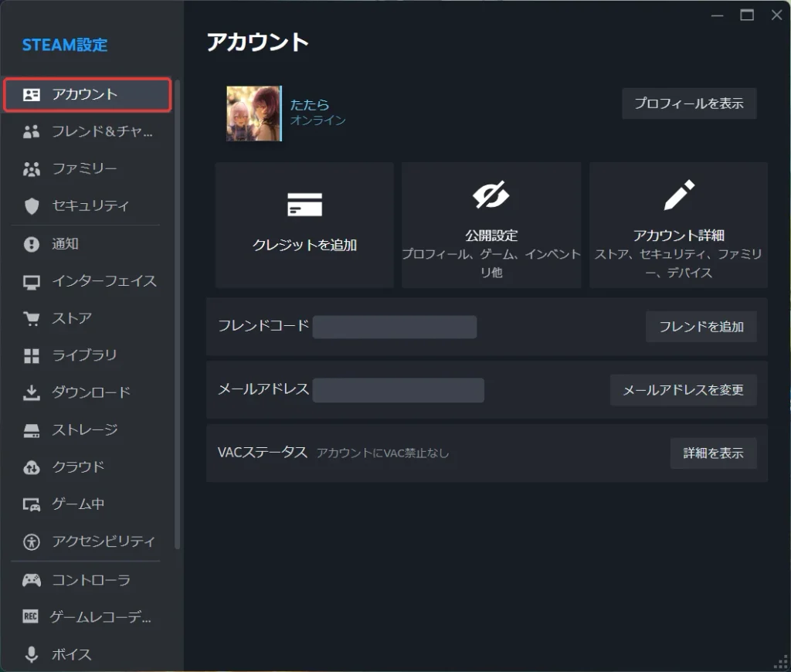Click the フレンドを追加 button

pyautogui.click(x=701, y=327)
